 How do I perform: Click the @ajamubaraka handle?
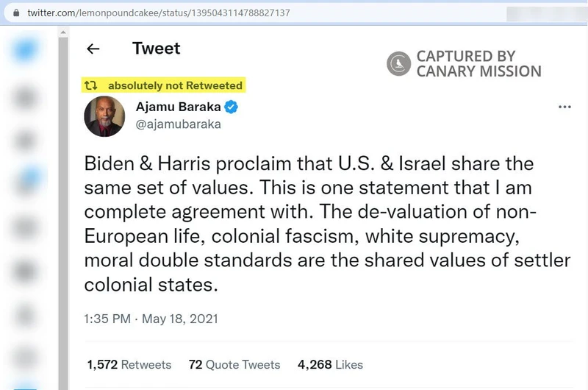(x=178, y=124)
